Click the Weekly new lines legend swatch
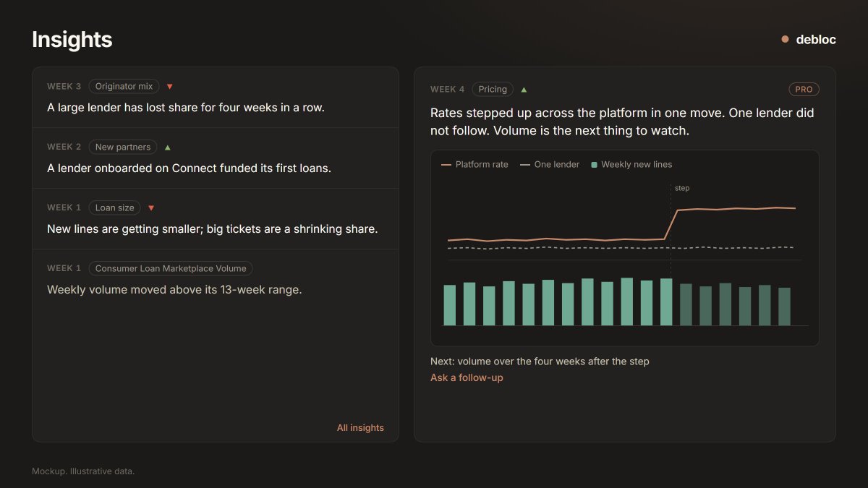Image resolution: width=868 pixels, height=488 pixels. [595, 165]
